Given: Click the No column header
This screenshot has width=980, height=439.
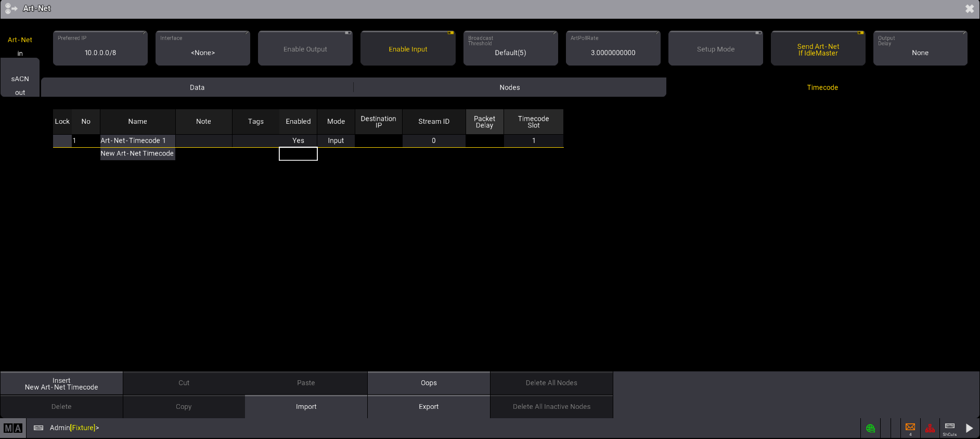Looking at the screenshot, I should tap(86, 122).
